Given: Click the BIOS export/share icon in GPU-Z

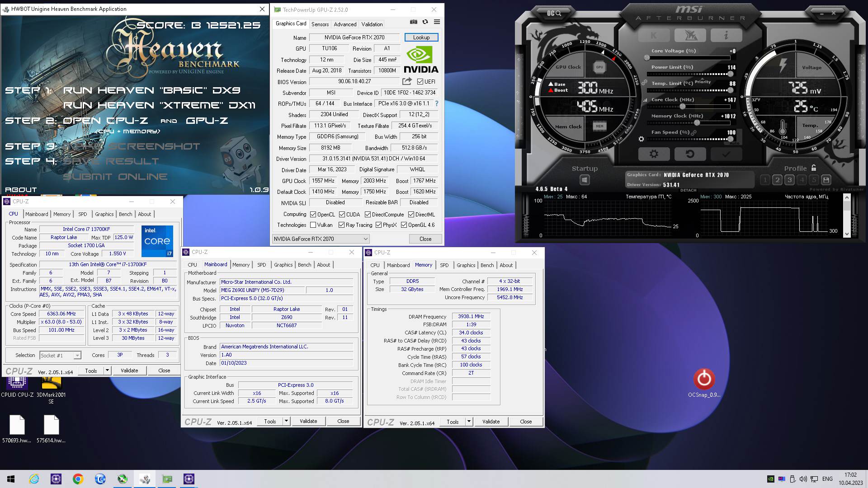Looking at the screenshot, I should (407, 81).
